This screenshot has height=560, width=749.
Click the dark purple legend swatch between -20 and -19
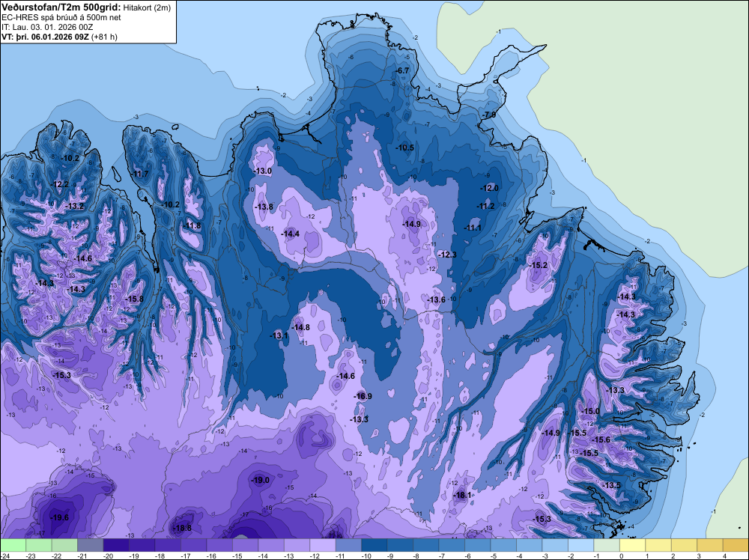coord(116,546)
